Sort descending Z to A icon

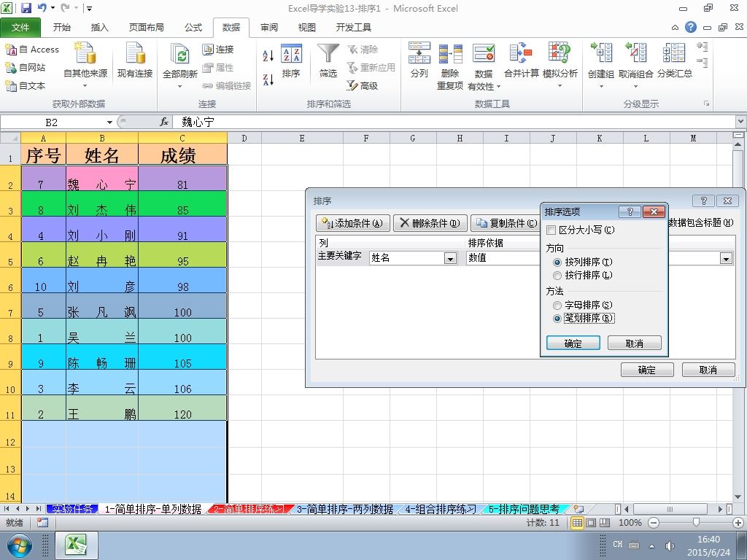268,79
